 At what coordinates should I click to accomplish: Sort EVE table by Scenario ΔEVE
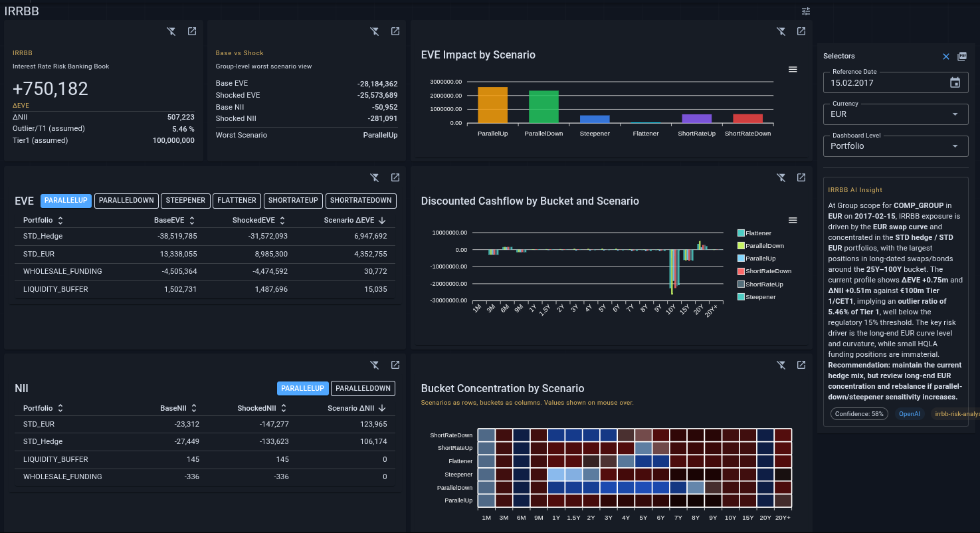tap(355, 220)
